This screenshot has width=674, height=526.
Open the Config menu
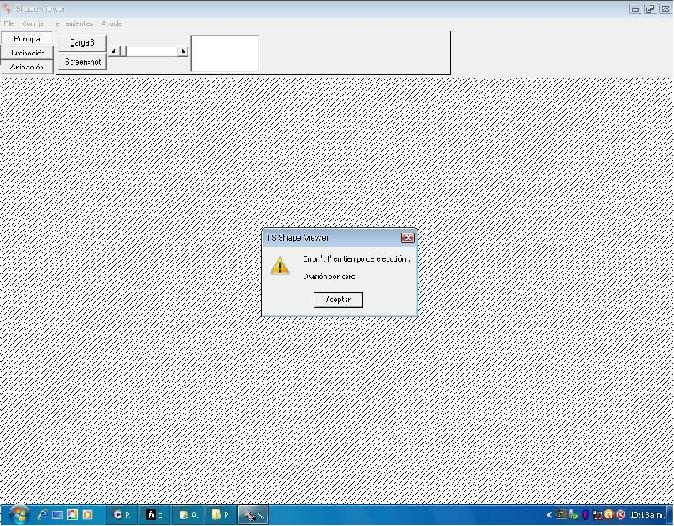(32, 23)
